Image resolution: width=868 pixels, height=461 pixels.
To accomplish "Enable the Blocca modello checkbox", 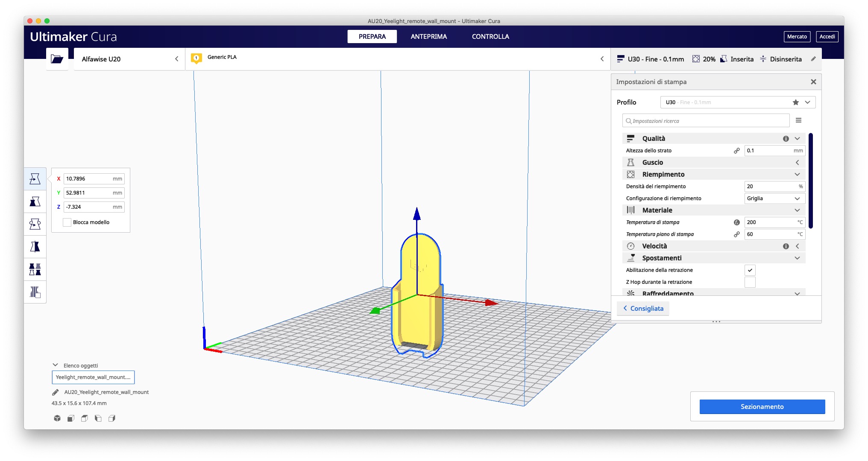I will [x=67, y=222].
